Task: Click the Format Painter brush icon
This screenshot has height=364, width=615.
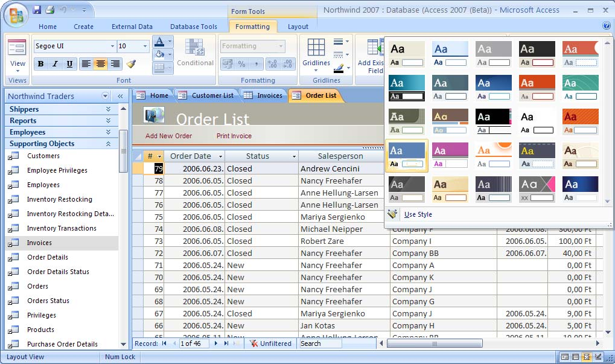Action: [131, 63]
